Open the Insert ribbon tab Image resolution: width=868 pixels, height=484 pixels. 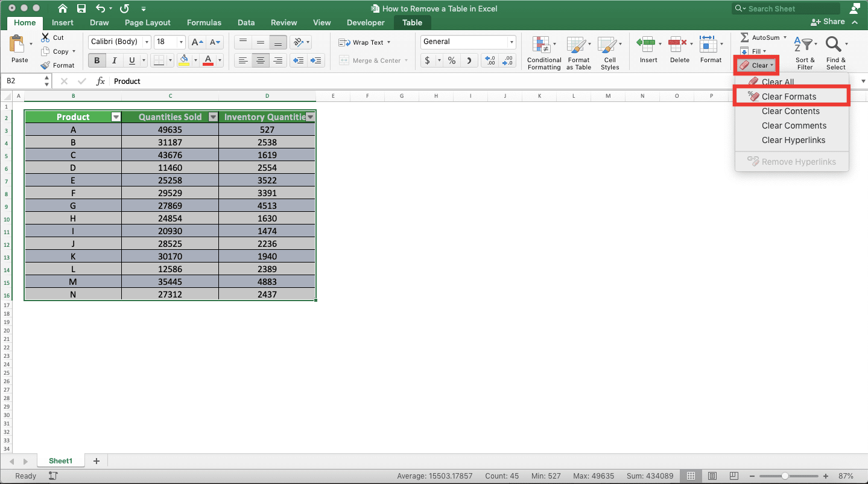tap(63, 22)
